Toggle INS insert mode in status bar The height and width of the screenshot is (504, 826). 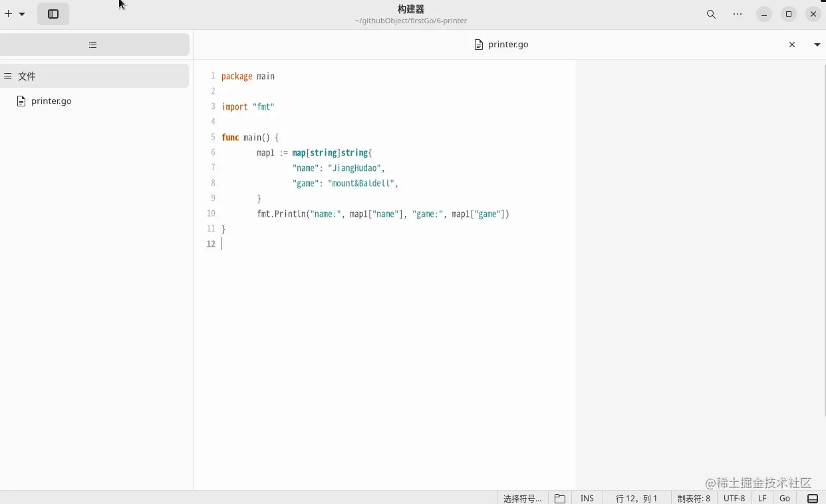pyautogui.click(x=587, y=498)
